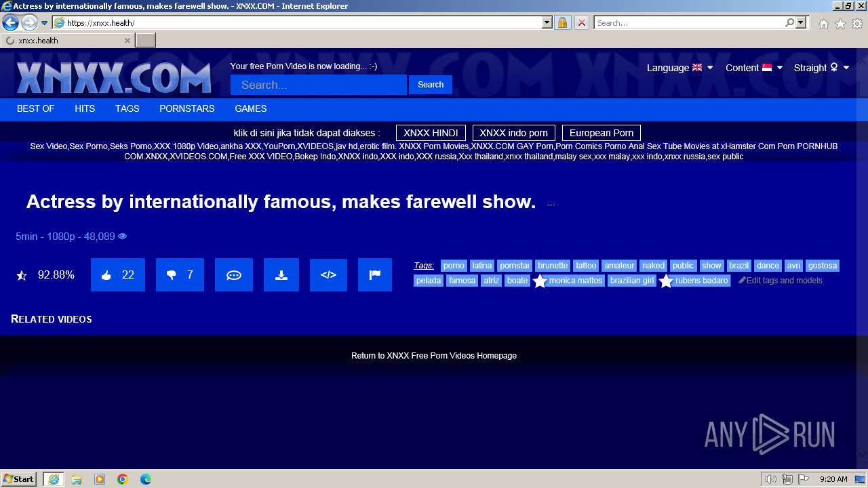Open the Straight orientation dropdown

click(821, 68)
